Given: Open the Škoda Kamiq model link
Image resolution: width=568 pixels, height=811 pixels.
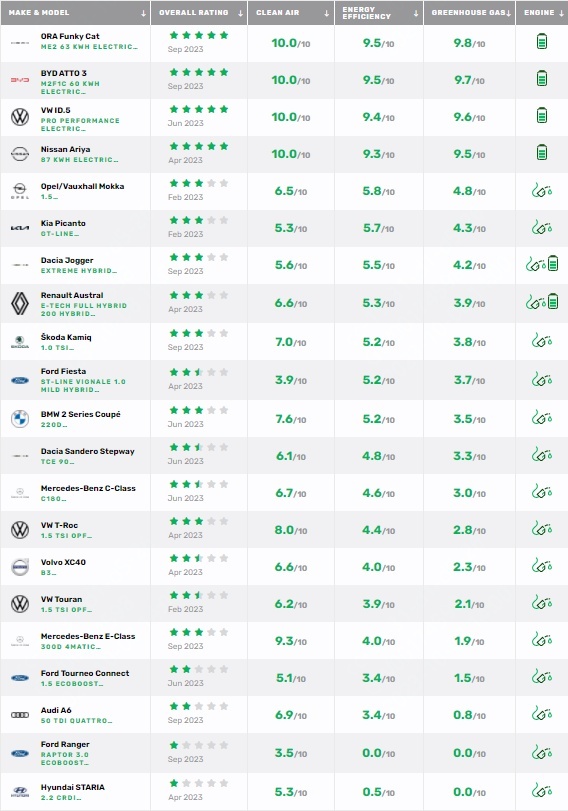Looking at the screenshot, I should (x=66, y=337).
